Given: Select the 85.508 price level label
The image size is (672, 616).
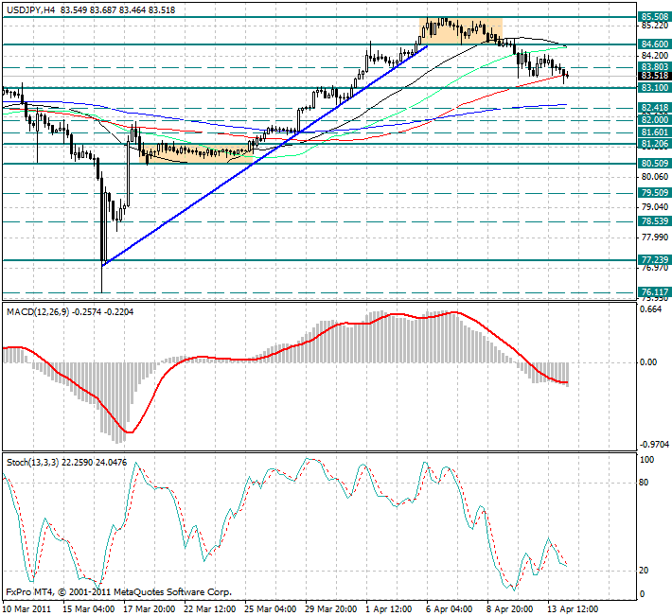Looking at the screenshot, I should 654,17.
